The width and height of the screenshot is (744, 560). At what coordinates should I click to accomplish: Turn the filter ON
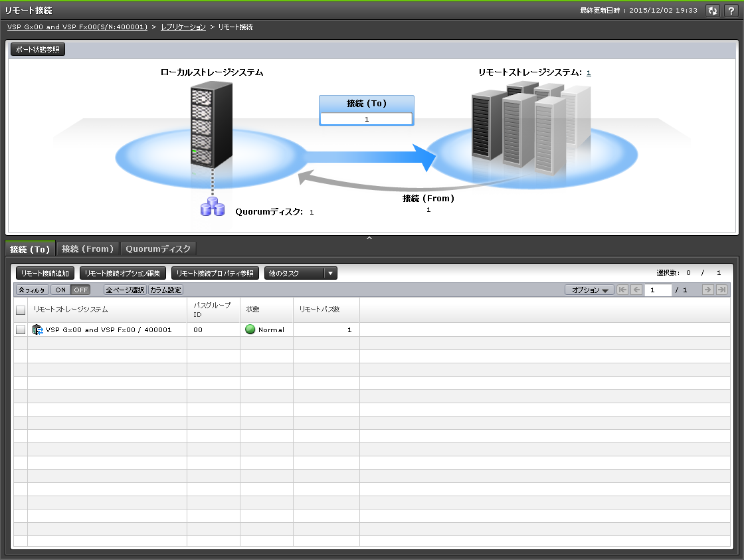tap(60, 290)
